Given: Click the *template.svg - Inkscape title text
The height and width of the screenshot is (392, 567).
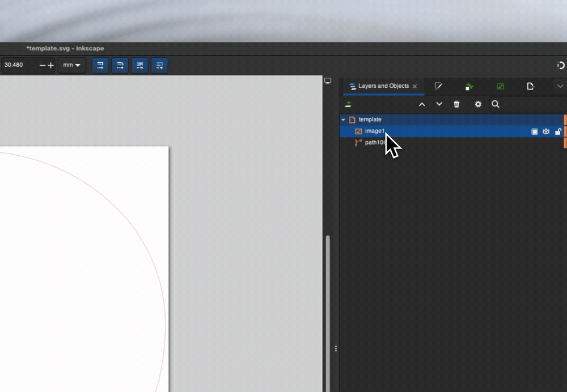Looking at the screenshot, I should click(x=65, y=48).
